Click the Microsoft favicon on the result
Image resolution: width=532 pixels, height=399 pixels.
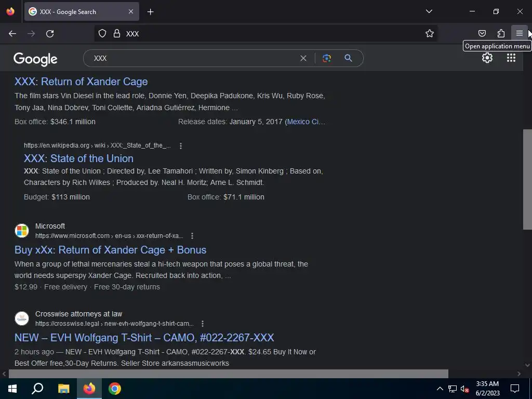[22, 231]
